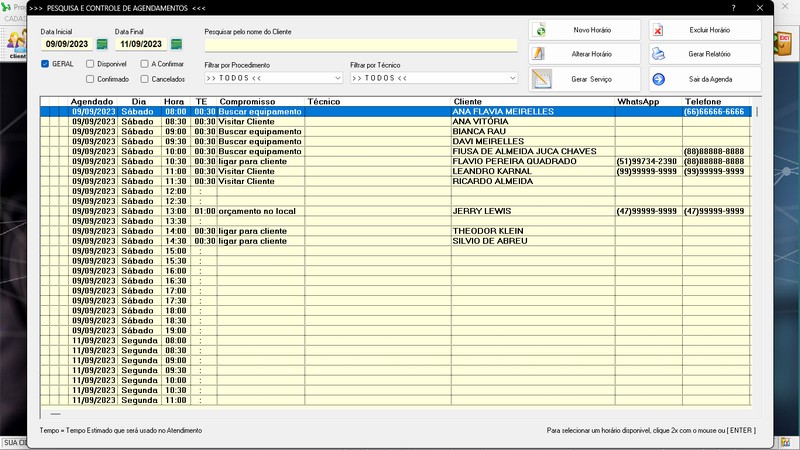Select the BIANCA RAU appointment row

pos(395,131)
